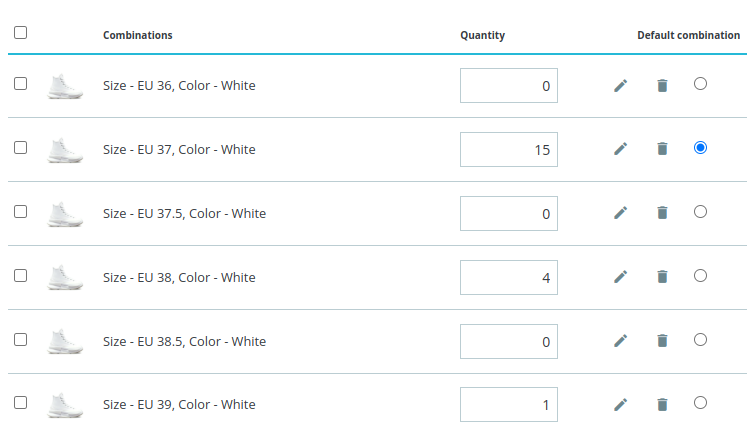
Task: Open the EU 37.5 shoe thumbnail
Action: tap(65, 214)
